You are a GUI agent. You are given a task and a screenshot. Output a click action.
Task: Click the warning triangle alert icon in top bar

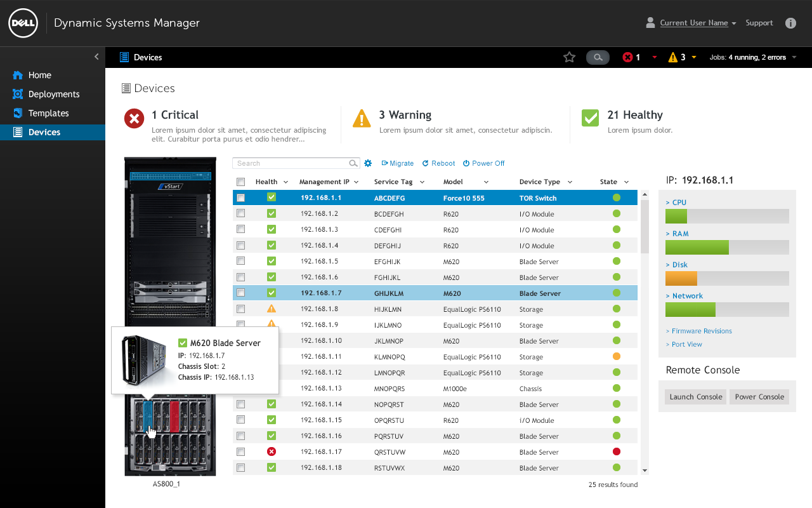coord(673,57)
